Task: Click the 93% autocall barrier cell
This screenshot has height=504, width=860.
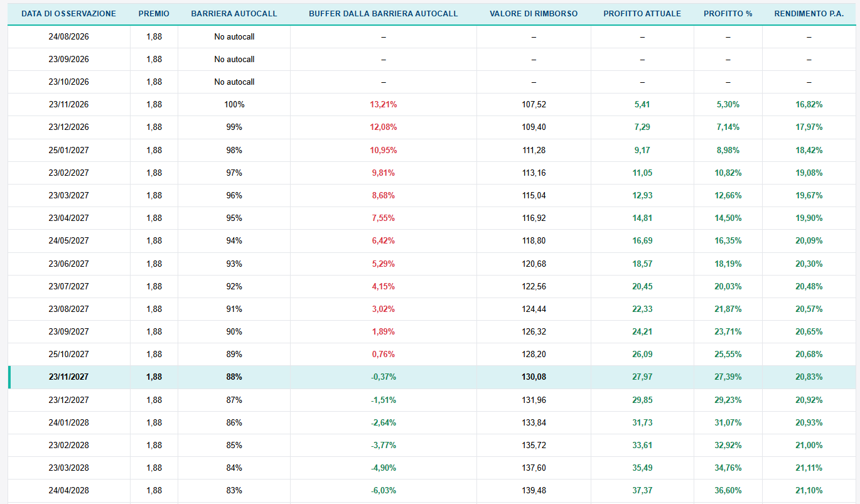Action: [234, 264]
